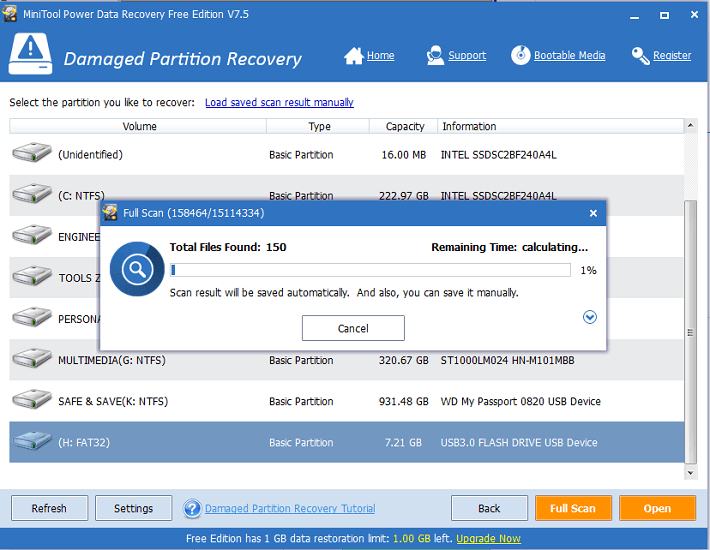
Task: Close the Full Scan dialog
Action: 593,213
